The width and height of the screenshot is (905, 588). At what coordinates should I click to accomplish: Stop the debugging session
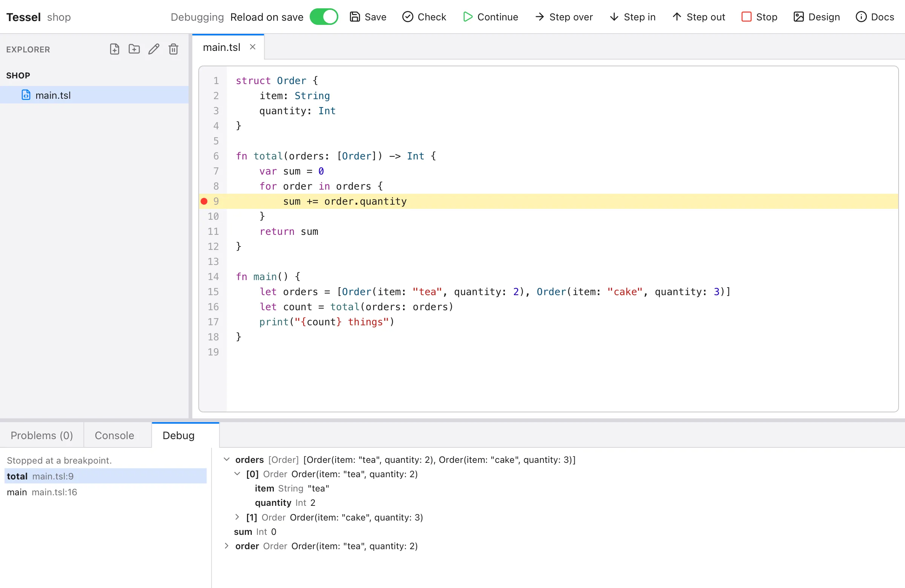pyautogui.click(x=759, y=17)
